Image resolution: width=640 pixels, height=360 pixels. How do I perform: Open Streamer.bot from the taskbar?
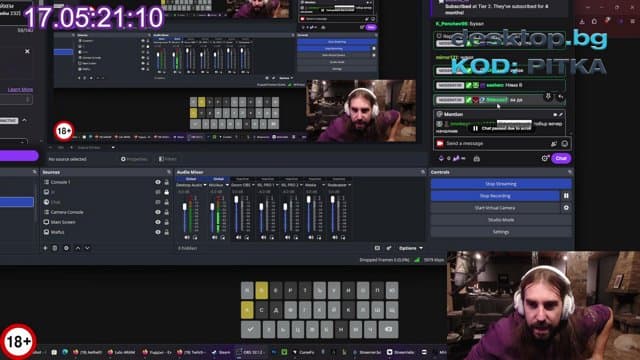pos(367,352)
